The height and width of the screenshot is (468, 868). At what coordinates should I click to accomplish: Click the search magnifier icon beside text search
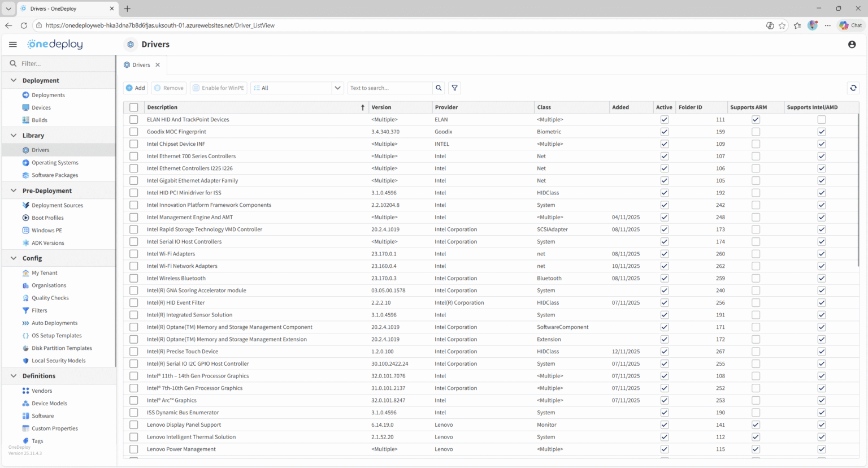click(439, 88)
